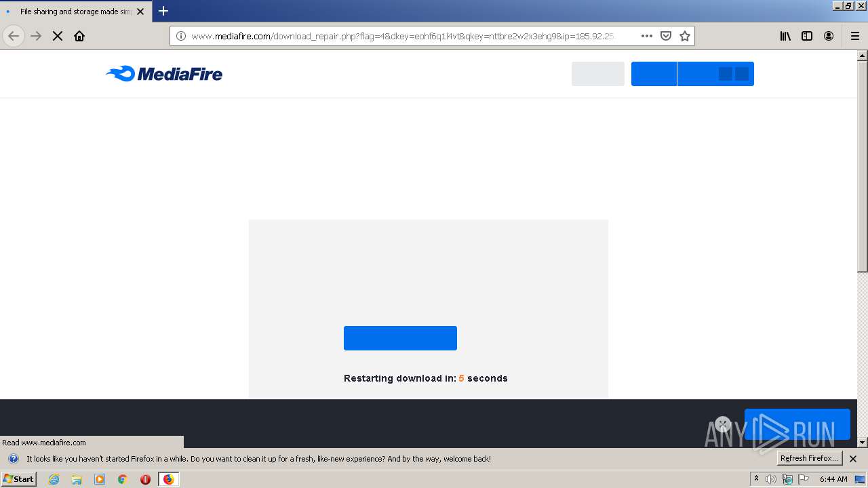Open the Windows Start menu

(x=18, y=479)
